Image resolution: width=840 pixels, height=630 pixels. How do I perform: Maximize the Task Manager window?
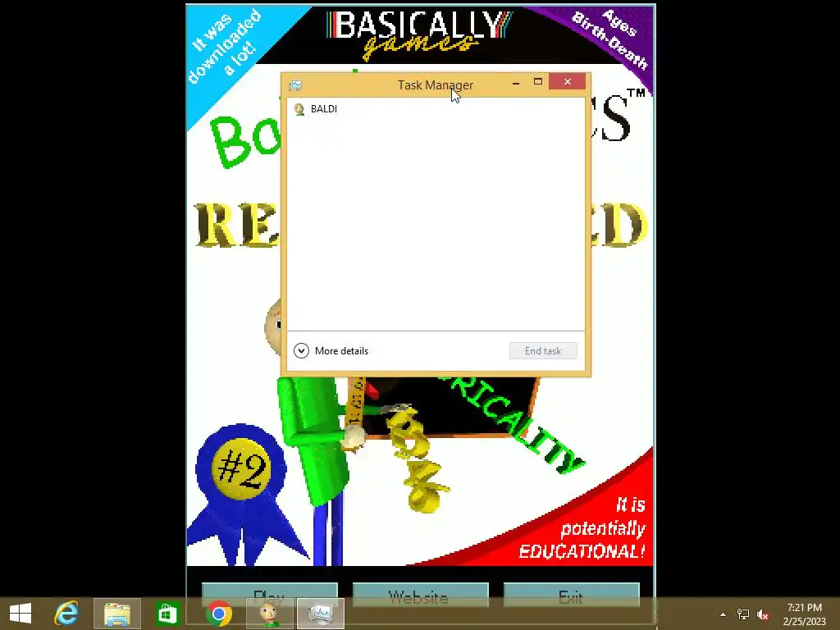(x=538, y=82)
